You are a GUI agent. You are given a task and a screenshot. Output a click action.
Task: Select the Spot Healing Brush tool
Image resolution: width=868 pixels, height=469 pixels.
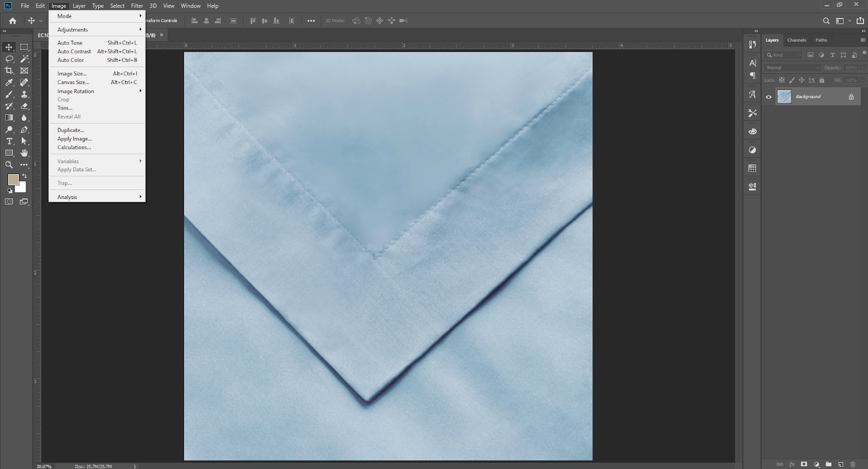(x=24, y=82)
